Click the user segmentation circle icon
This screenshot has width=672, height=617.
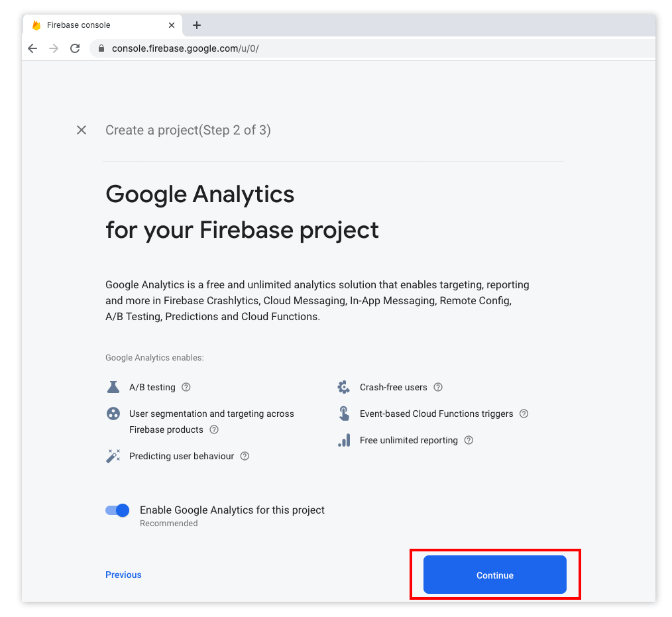pyautogui.click(x=113, y=414)
